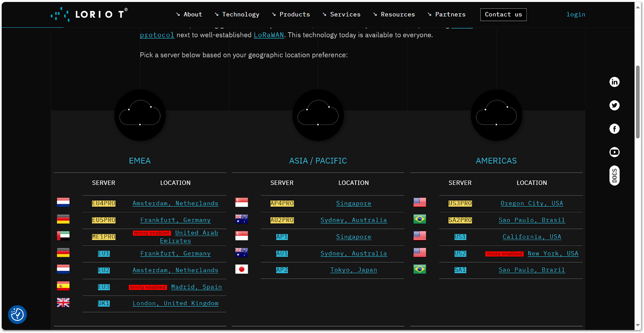Click the UK flag beside UK1
This screenshot has width=644, height=333.
(63, 302)
